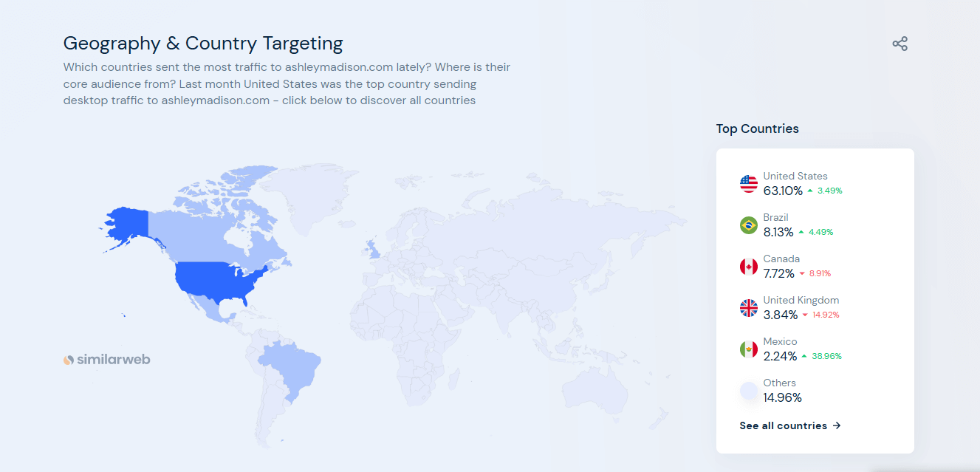This screenshot has width=980, height=472.
Task: Click the 3.49% increase indicator
Action: tap(825, 191)
